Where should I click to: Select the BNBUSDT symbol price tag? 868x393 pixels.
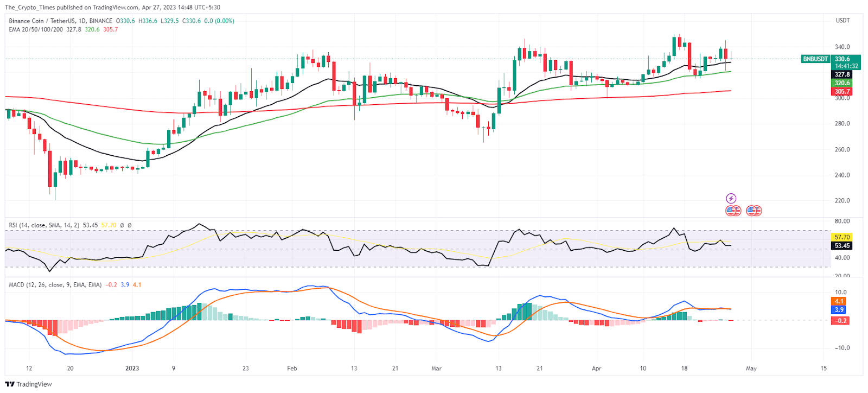(815, 59)
